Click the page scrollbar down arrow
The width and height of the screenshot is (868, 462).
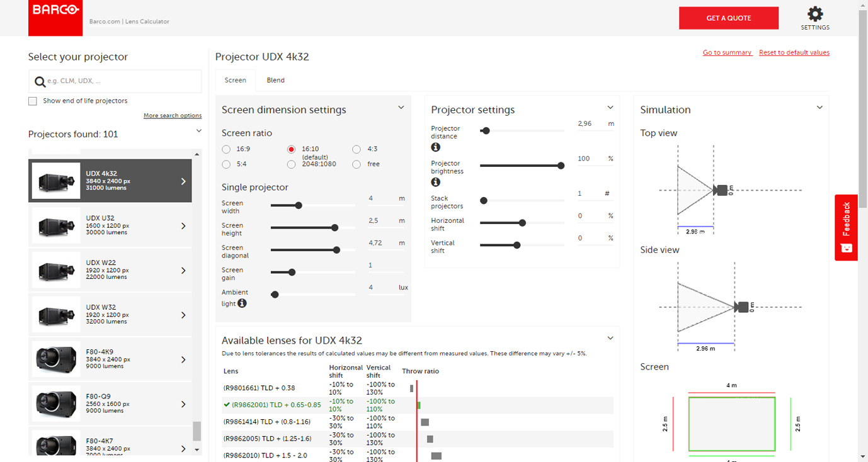863,456
